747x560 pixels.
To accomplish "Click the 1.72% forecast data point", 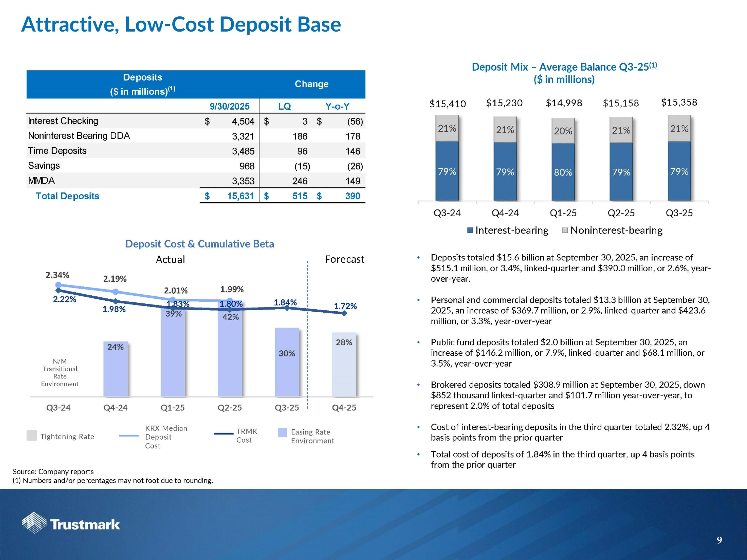I will 344,313.
